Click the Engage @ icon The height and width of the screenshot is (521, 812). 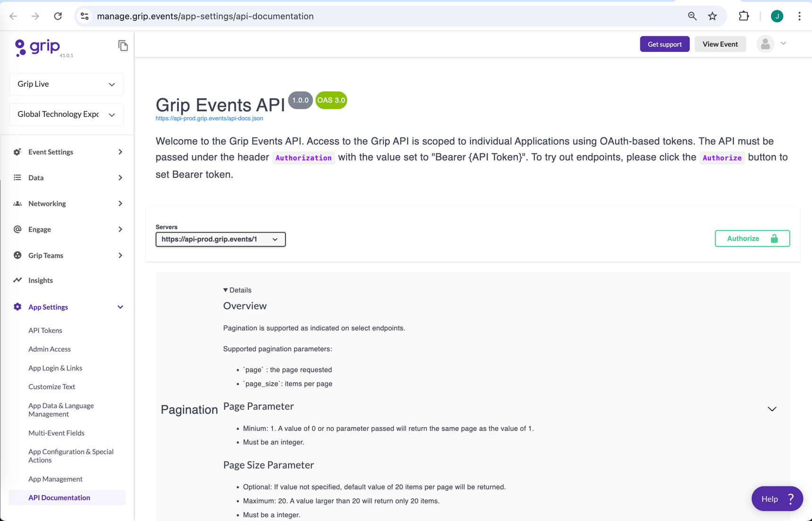tap(17, 229)
